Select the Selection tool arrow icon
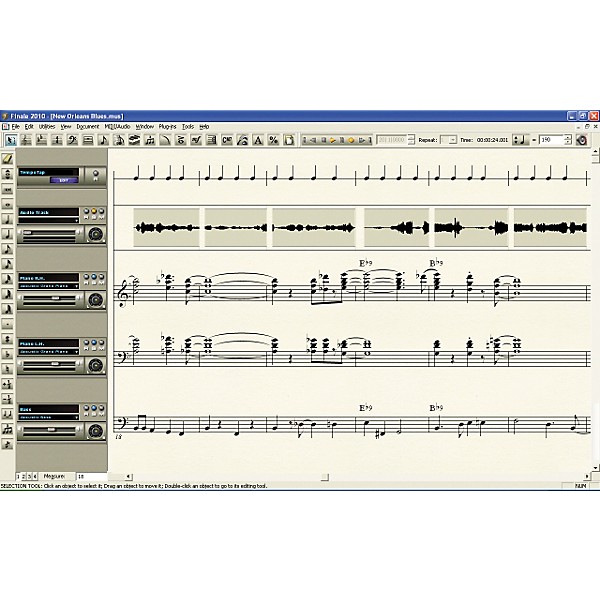Screen dimensions: 600x600 (10, 140)
